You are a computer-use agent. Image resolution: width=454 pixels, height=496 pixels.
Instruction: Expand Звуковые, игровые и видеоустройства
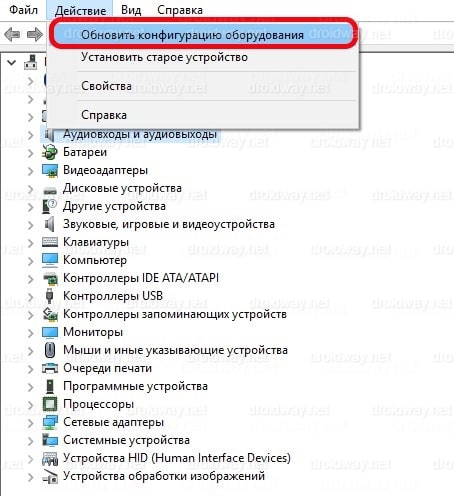30,225
